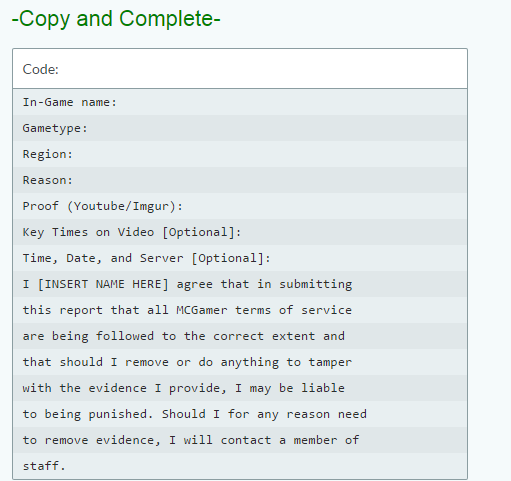Click the word 'submitting' in the code block

click(315, 284)
